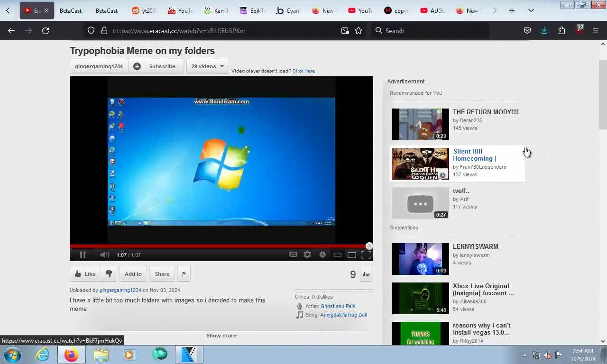Open the Add to menu
Image resolution: width=607 pixels, height=364 pixels.
133,274
